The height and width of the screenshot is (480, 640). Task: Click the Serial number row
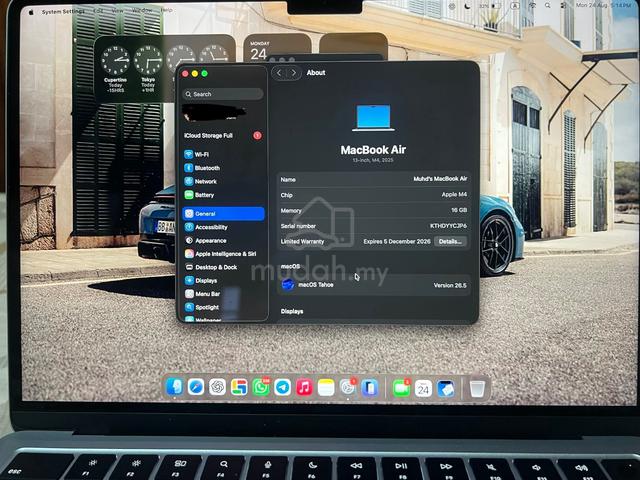pos(373,226)
